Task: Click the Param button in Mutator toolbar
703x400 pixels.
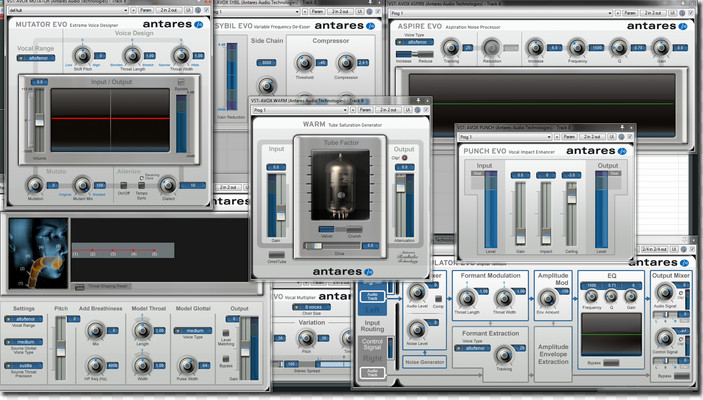Action: click(145, 10)
